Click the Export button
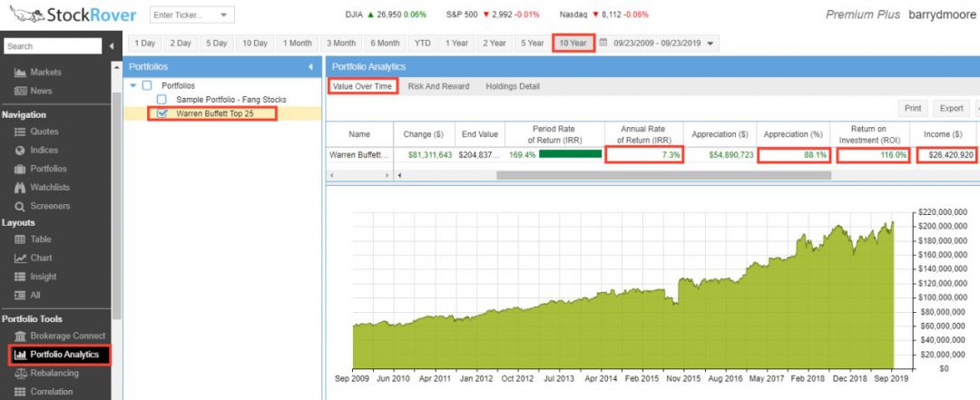 click(951, 108)
